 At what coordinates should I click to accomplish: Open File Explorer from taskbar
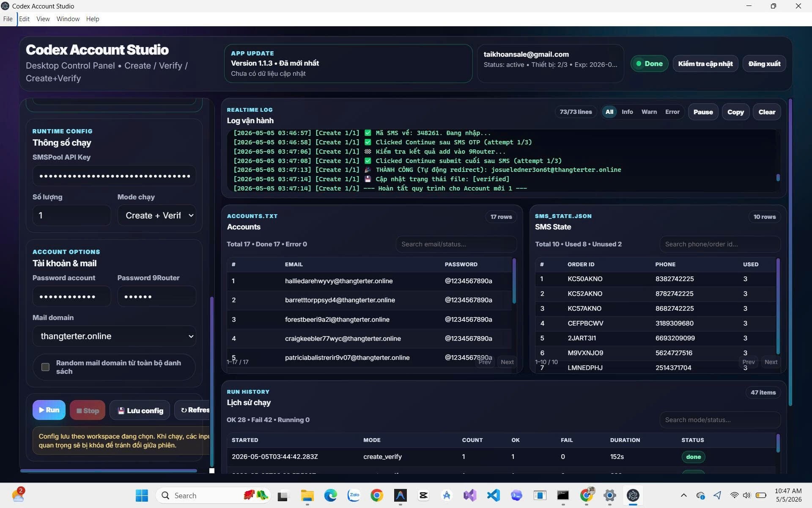(x=307, y=495)
